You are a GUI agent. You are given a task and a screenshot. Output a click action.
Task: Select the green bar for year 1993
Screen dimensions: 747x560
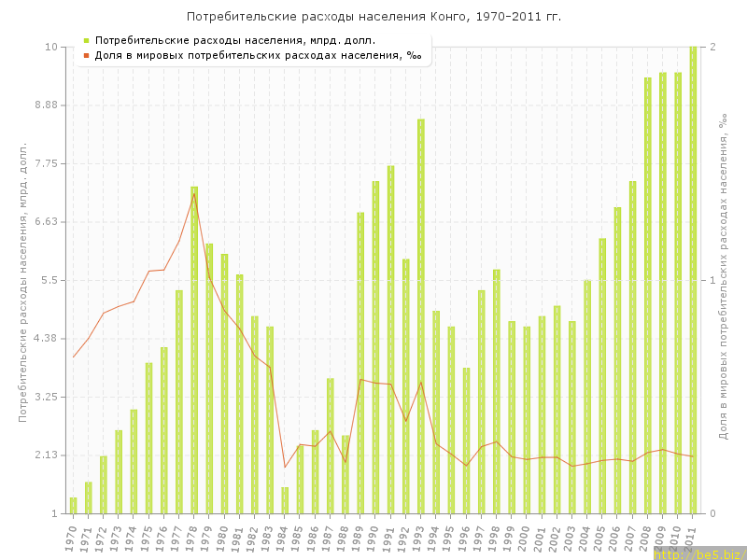click(x=421, y=317)
